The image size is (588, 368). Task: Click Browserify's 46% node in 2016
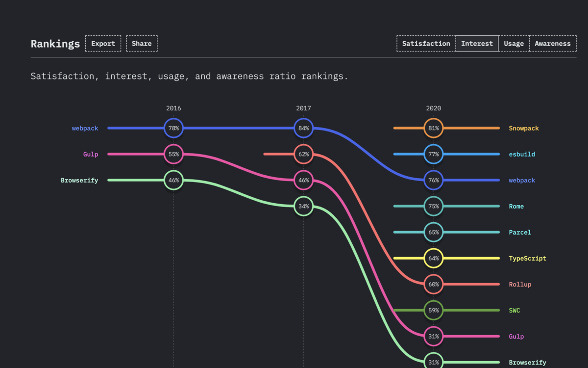[x=173, y=180]
